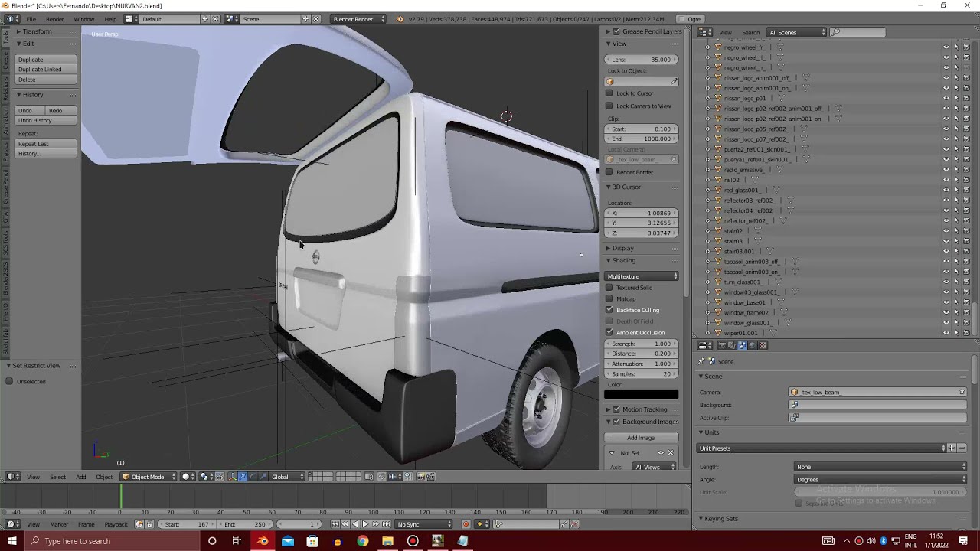The image size is (980, 551).
Task: Open the Search menu in outliner
Action: (750, 32)
